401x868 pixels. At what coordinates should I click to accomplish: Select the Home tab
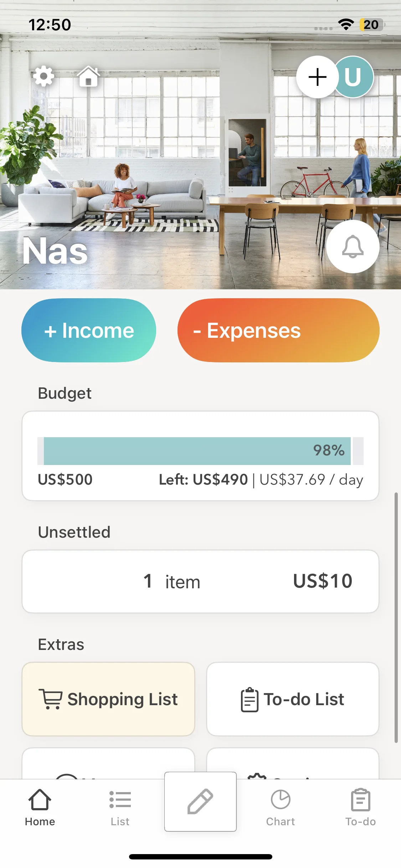point(40,807)
